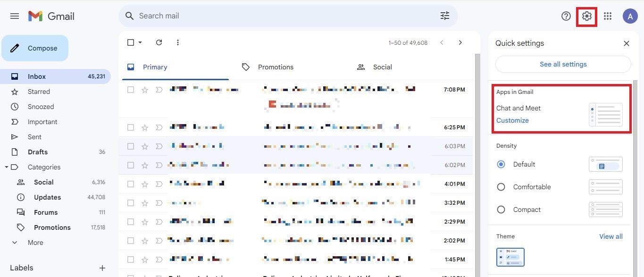Expand the More item in sidebar

(35, 243)
